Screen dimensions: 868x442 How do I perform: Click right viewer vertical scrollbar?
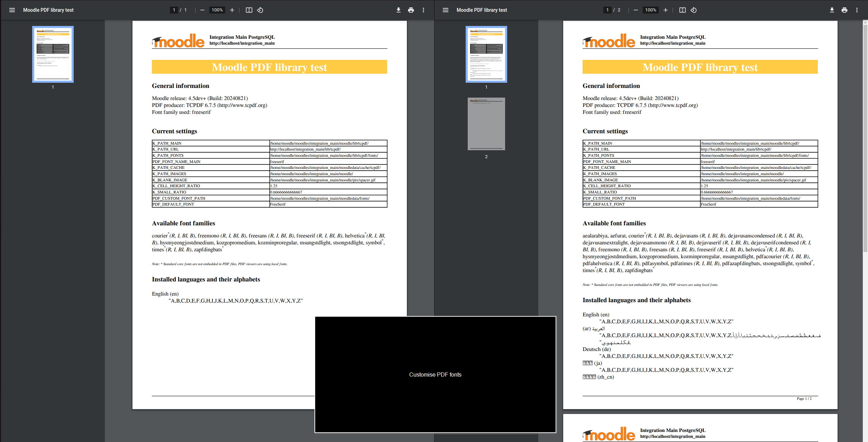(865, 138)
